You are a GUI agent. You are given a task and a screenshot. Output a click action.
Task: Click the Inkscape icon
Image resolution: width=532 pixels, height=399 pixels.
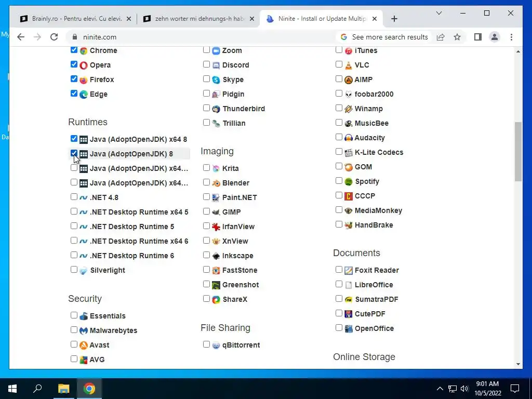point(216,256)
